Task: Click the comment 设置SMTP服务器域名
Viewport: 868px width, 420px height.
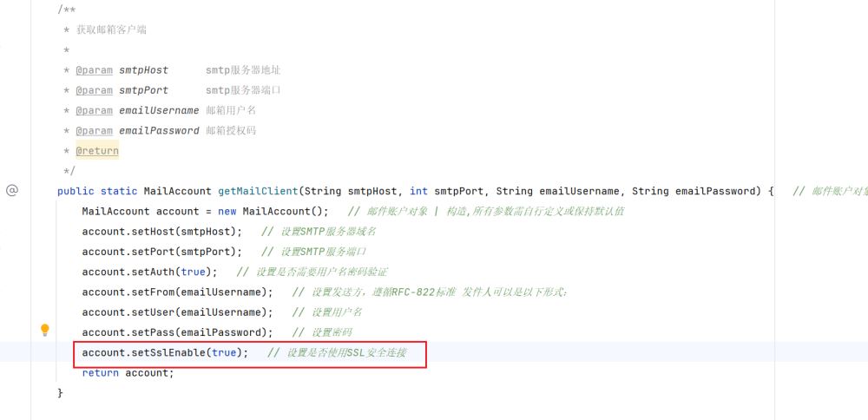Action: coord(319,232)
